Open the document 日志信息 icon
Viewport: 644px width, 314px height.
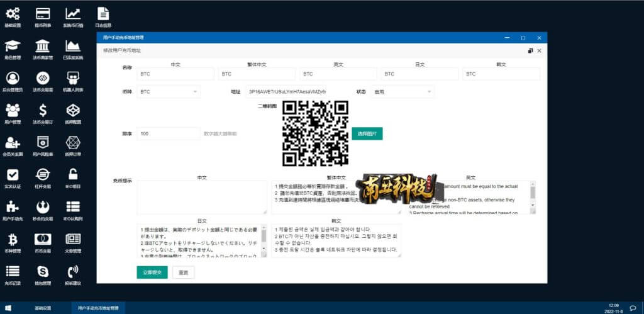pos(103,14)
